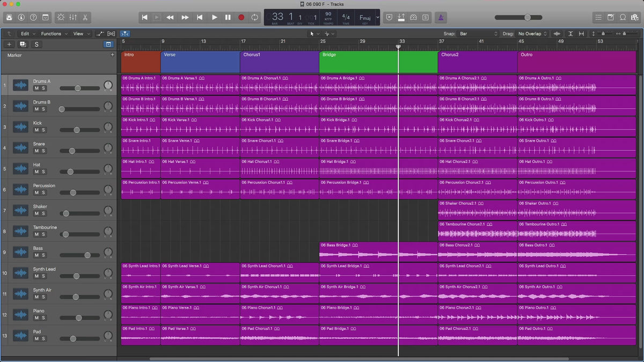Click the metronome icon
This screenshot has width=644, height=362.
pyautogui.click(x=440, y=17)
